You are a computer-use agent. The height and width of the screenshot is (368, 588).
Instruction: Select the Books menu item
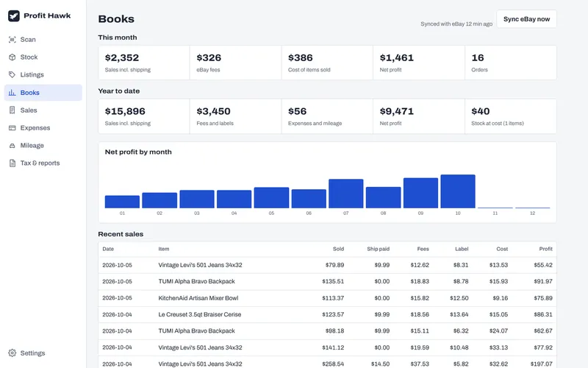[43, 93]
